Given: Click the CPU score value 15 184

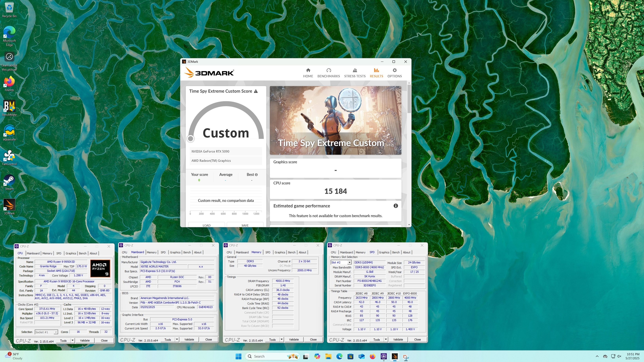Looking at the screenshot, I should (335, 191).
